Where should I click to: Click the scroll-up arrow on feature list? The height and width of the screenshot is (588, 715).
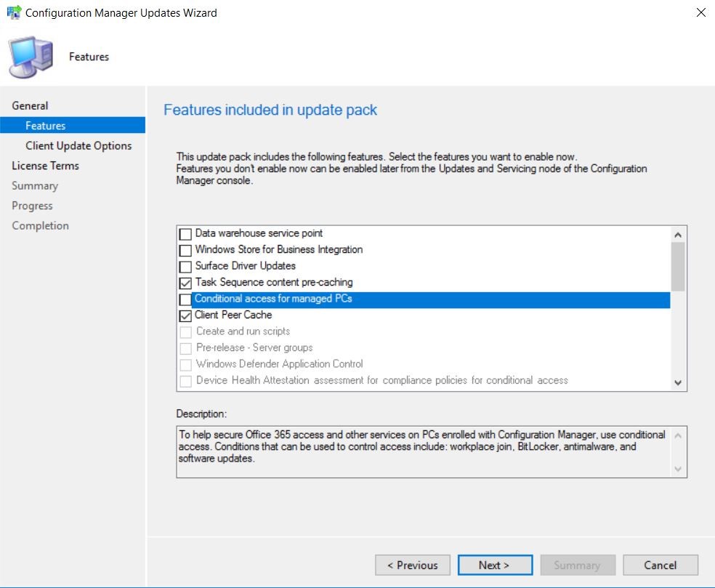(677, 233)
